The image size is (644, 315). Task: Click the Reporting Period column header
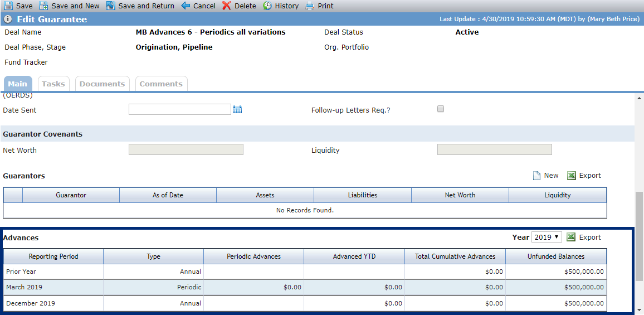pyautogui.click(x=53, y=256)
